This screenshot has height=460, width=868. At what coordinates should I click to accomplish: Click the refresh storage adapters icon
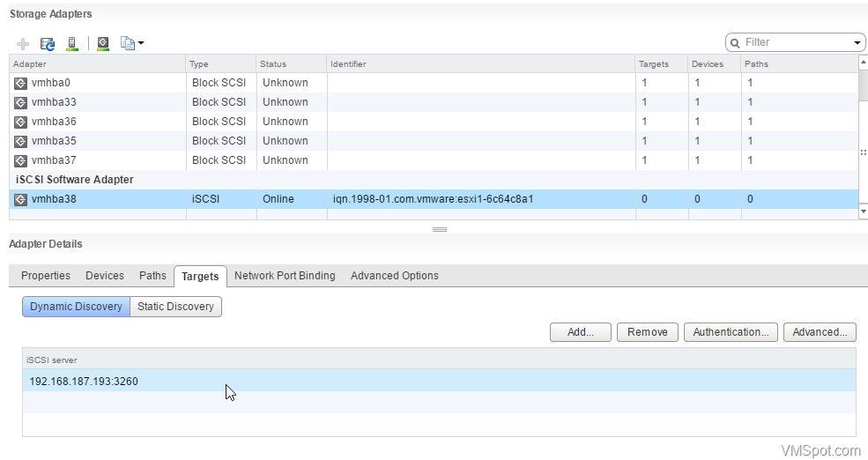(48, 43)
